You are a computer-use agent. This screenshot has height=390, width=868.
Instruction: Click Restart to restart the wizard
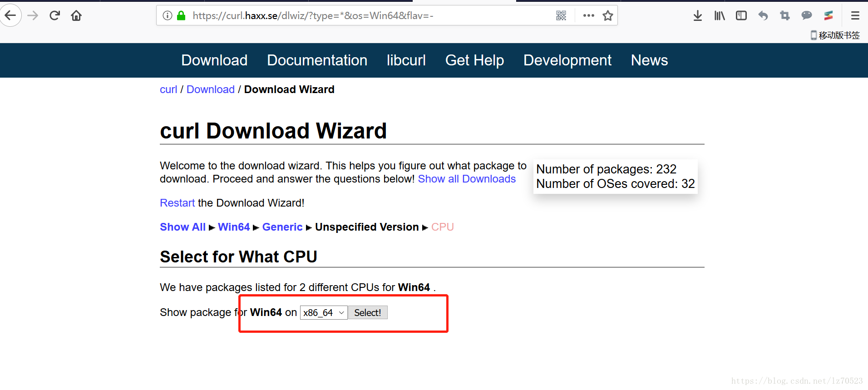coord(177,203)
